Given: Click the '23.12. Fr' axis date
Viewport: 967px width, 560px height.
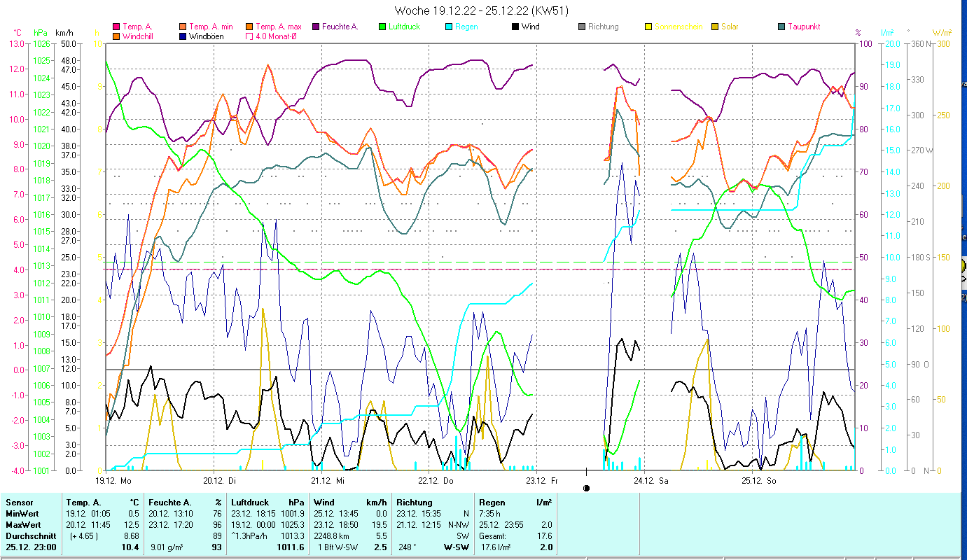Looking at the screenshot, I should click(541, 481).
